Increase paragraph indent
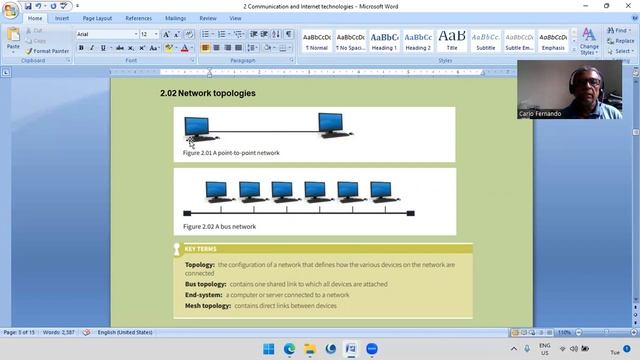This screenshot has width=640, height=360. tap(264, 34)
